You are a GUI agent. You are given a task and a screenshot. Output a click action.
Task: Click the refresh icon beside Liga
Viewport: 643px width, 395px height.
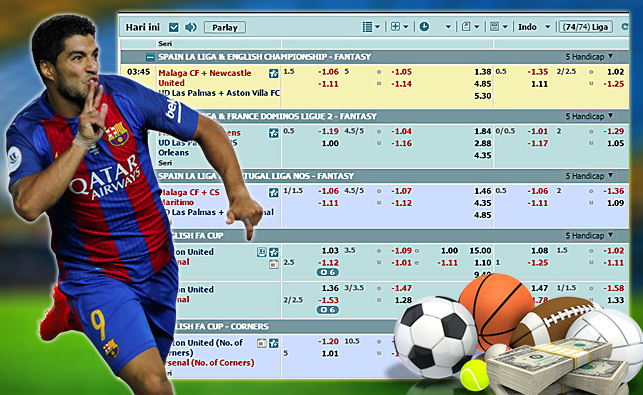pos(625,27)
